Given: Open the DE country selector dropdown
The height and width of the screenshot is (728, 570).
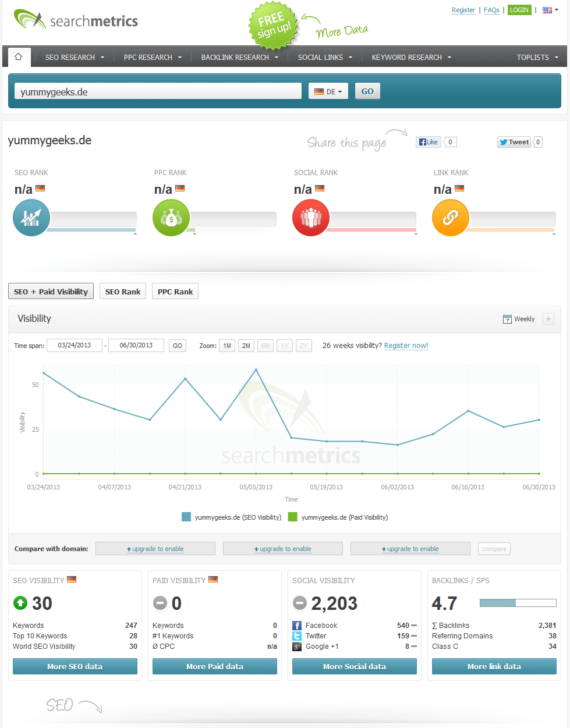Looking at the screenshot, I should click(328, 91).
